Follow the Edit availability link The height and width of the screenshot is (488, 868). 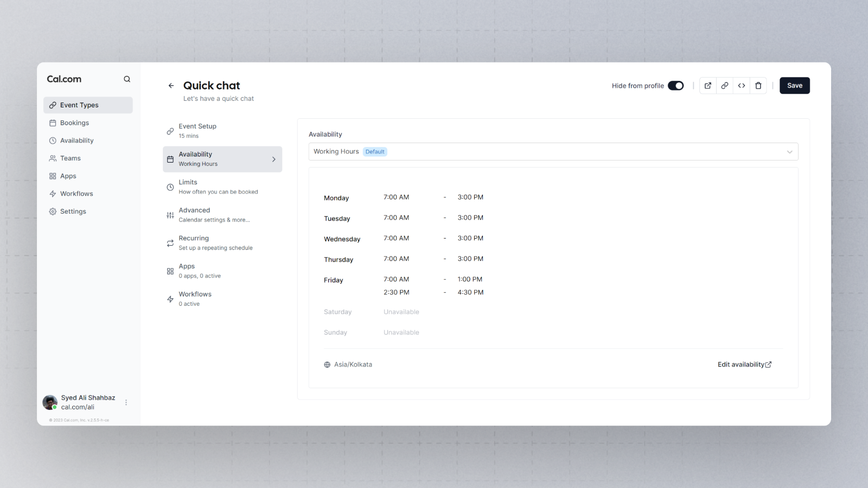coord(744,365)
